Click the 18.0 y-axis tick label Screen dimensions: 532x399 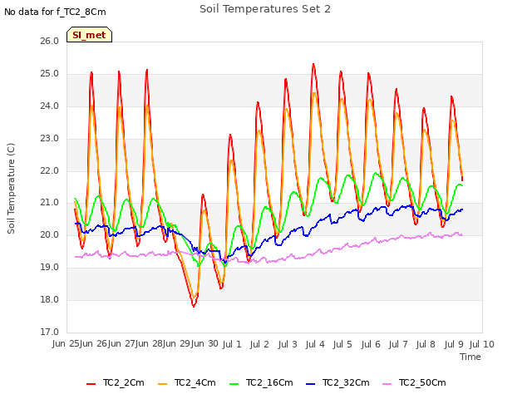pos(50,299)
